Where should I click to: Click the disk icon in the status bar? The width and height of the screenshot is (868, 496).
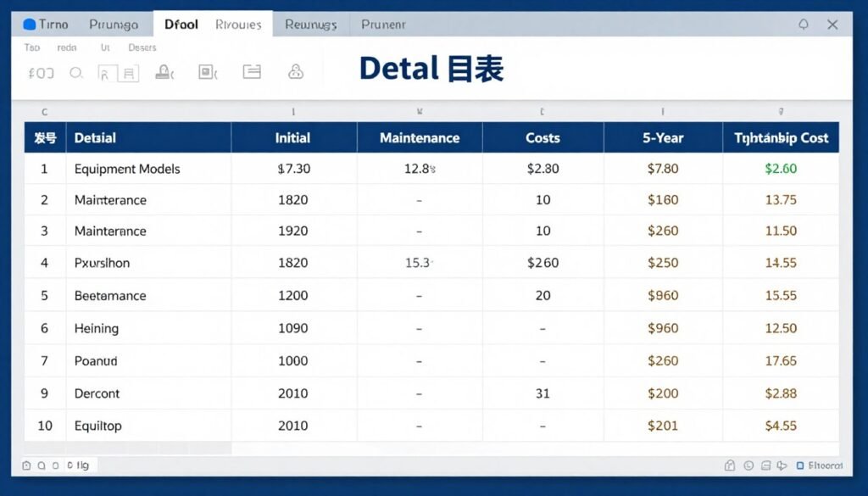[x=765, y=465]
